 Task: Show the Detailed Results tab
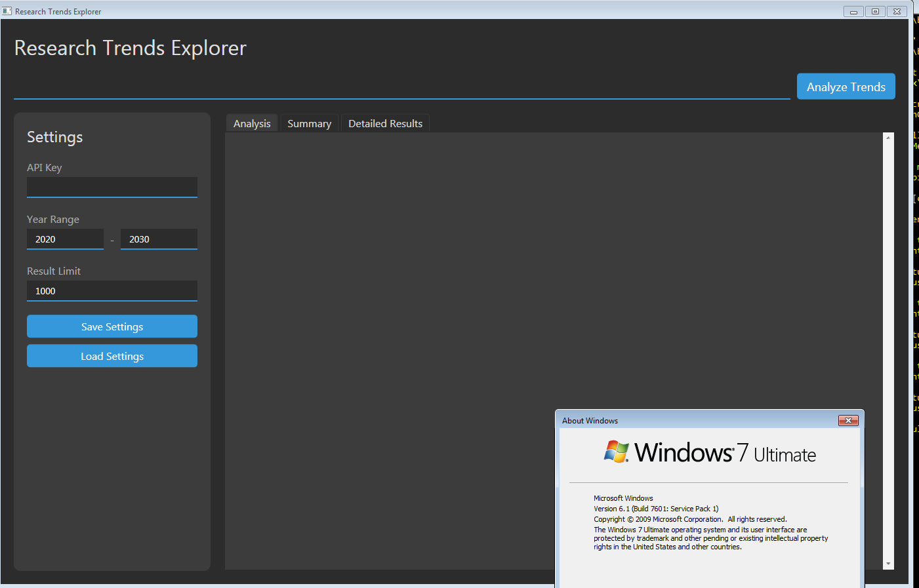tap(385, 123)
